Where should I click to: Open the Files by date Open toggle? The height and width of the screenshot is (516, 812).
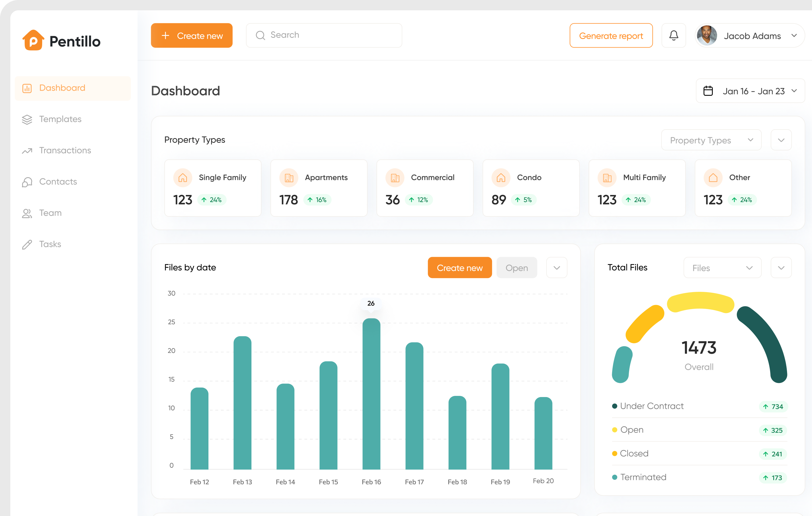pos(516,268)
